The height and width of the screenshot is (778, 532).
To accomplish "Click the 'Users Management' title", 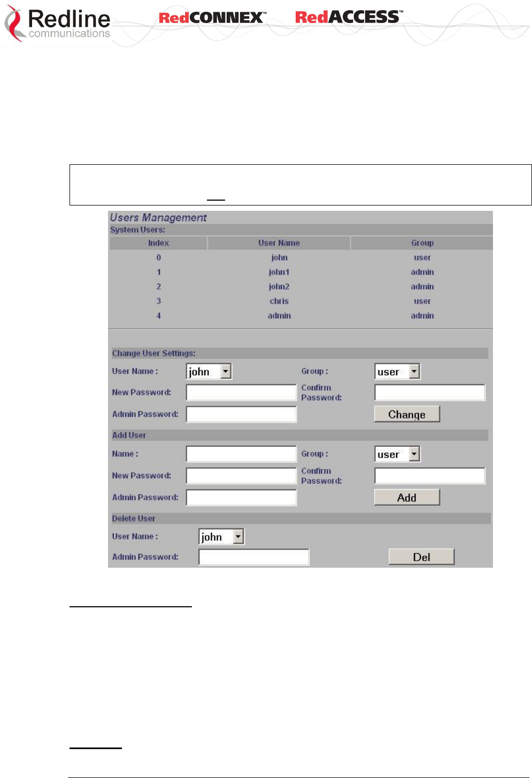I will tap(158, 217).
